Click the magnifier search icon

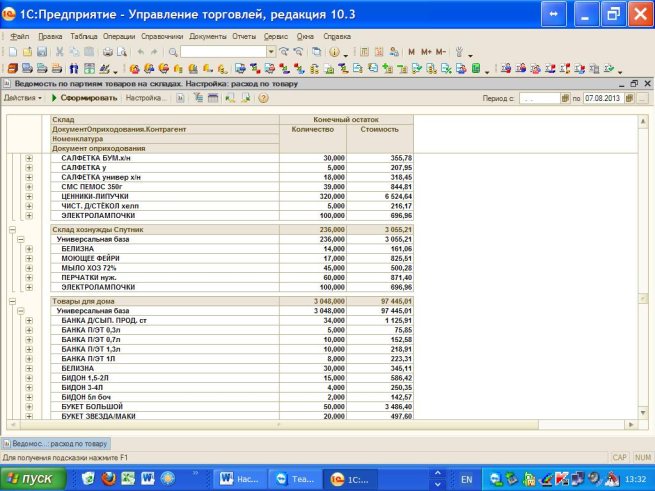[x=173, y=52]
